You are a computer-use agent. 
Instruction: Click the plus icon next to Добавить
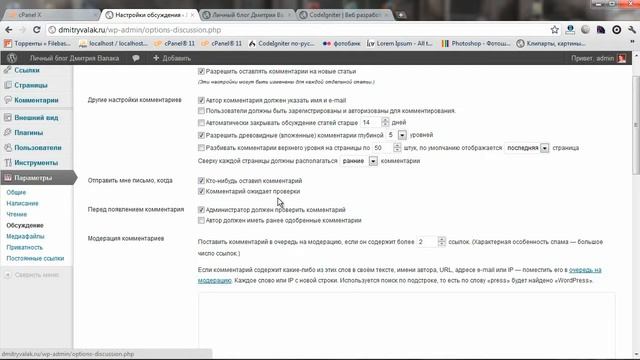coord(156,58)
